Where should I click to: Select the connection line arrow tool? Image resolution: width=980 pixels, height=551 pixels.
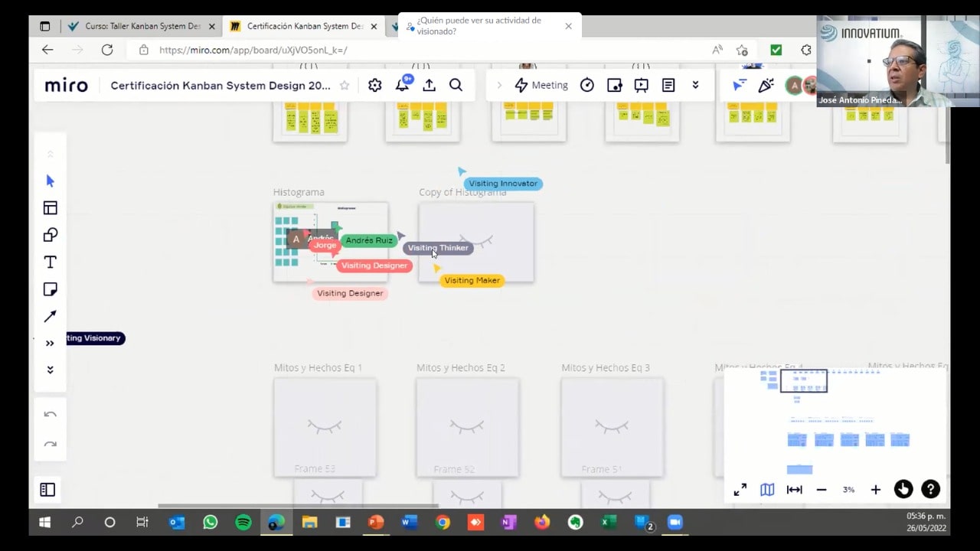click(51, 316)
